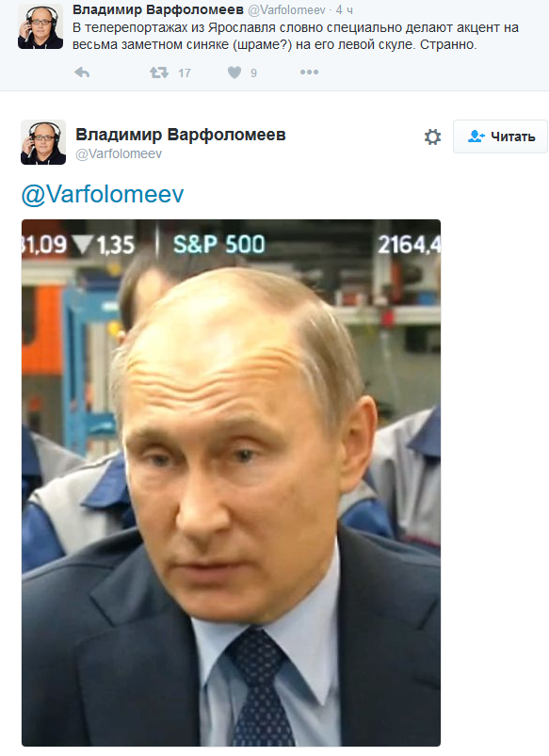Open the blue @Varfolomeev mention link
Screen dimensions: 549x756
click(x=103, y=194)
